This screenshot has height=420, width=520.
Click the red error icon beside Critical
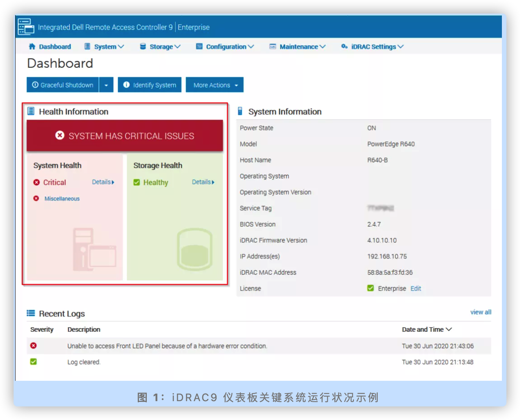pos(37,182)
